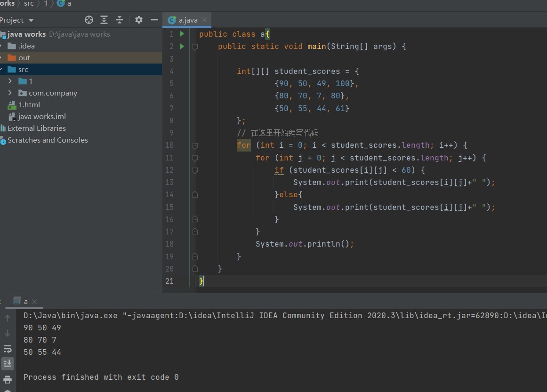547x392 pixels.
Task: Click the for keyword on line 10
Action: pyautogui.click(x=243, y=145)
